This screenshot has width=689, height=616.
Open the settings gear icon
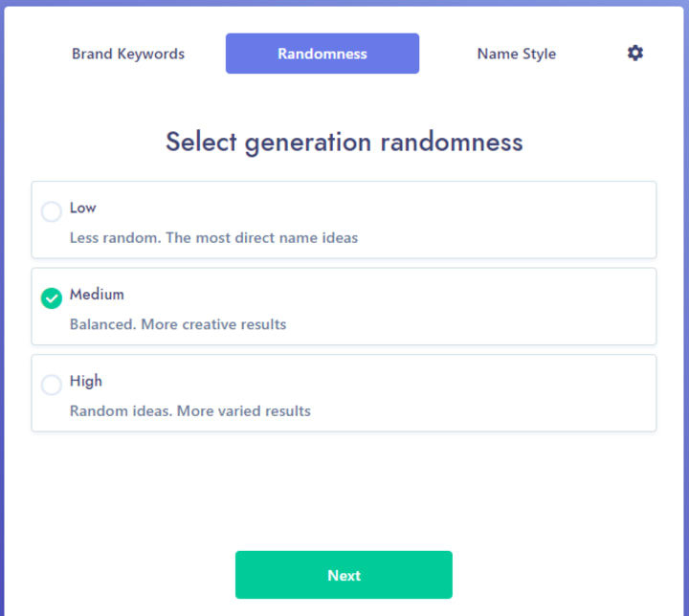coord(635,54)
